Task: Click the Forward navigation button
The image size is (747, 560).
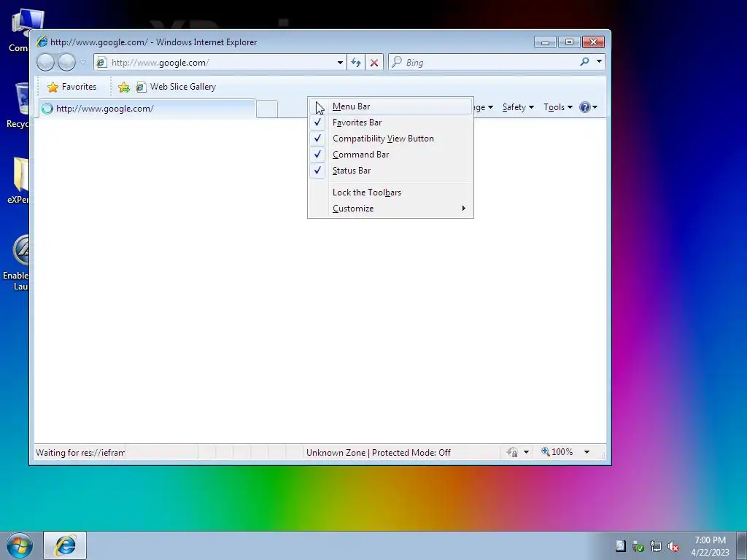Action: click(x=66, y=63)
